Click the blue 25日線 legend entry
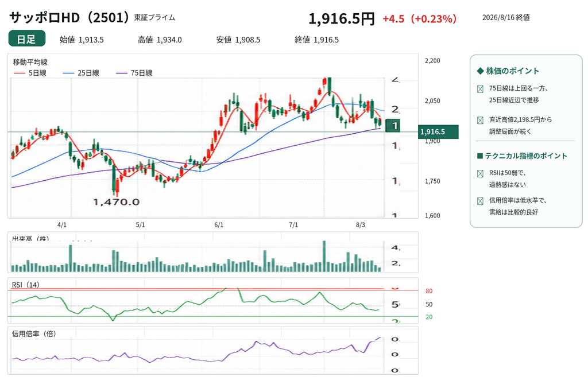Viewport: 588px width, 392px height. point(81,73)
